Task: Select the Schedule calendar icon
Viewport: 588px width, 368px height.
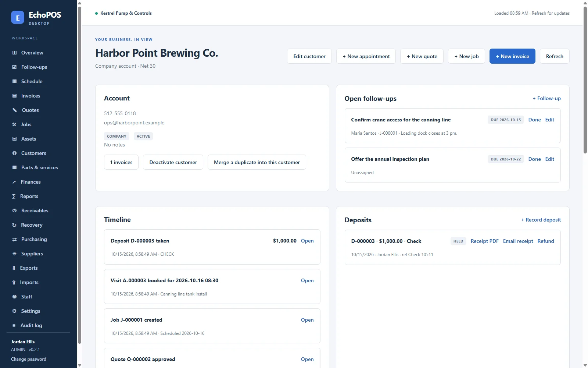Action: [14, 81]
